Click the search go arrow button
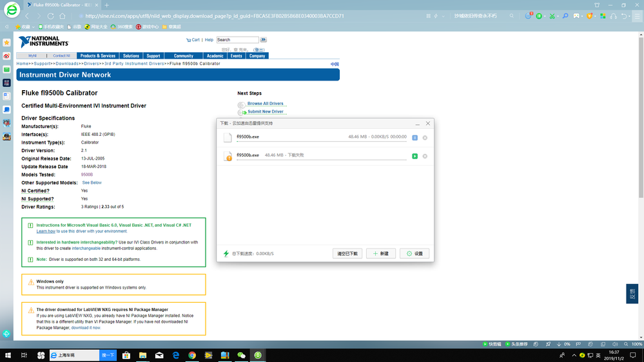644x362 pixels. click(x=263, y=40)
